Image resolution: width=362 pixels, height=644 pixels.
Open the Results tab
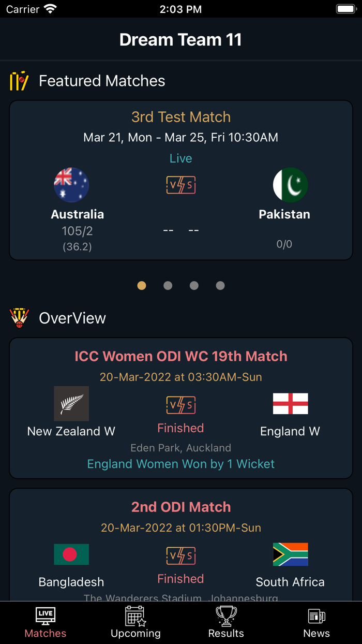pos(226,623)
